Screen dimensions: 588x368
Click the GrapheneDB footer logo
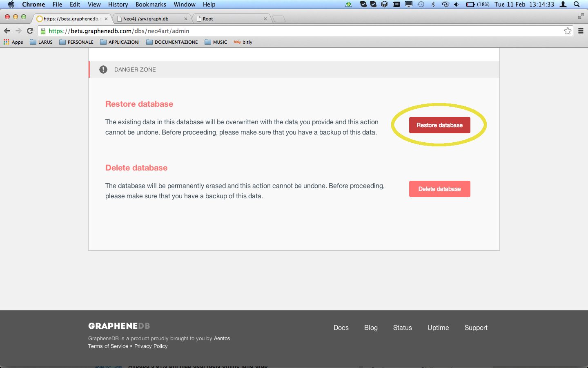[x=119, y=326]
